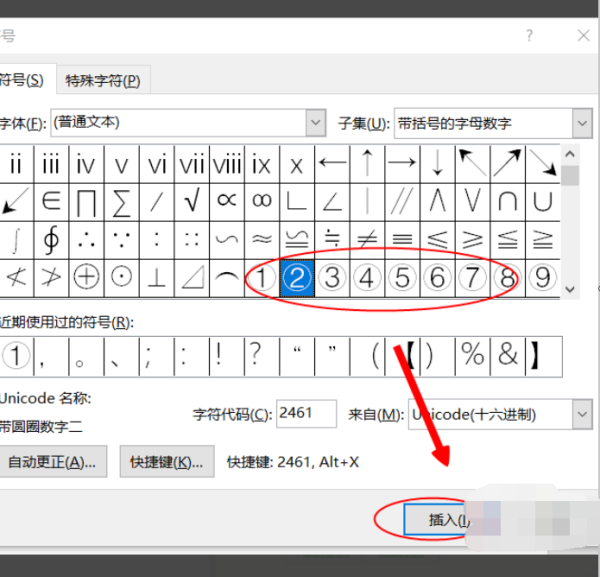Click scroll down arrow of symbol grid
Viewport: 600px width, 577px height.
tap(570, 290)
